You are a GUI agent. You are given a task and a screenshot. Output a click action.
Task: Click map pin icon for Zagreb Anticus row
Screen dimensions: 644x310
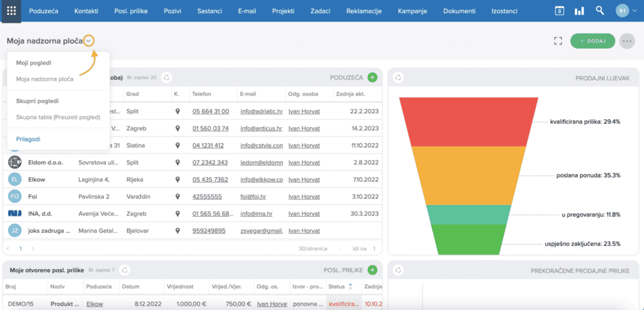click(177, 128)
